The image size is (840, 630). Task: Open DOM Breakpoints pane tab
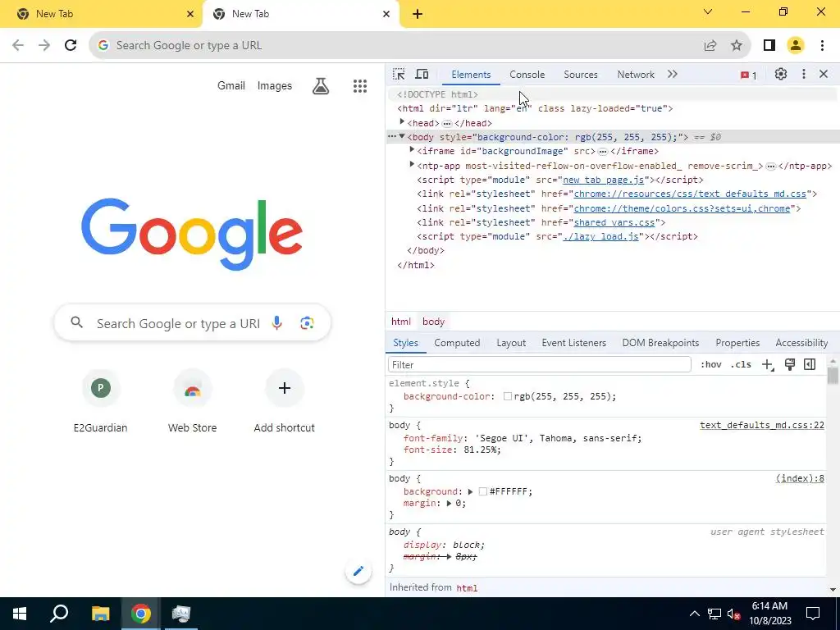[660, 343]
